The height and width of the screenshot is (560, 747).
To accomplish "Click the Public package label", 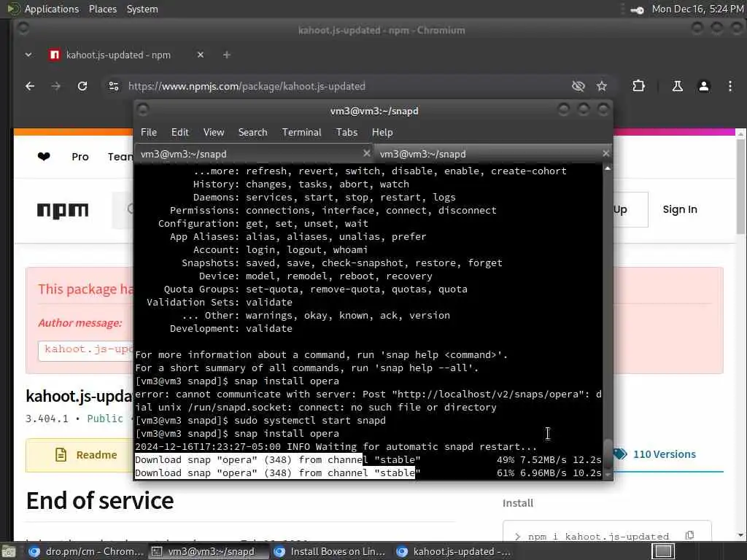I will [x=105, y=419].
